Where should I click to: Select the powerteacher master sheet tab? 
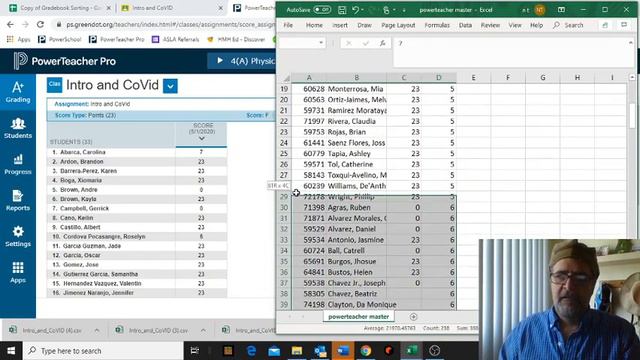click(359, 317)
